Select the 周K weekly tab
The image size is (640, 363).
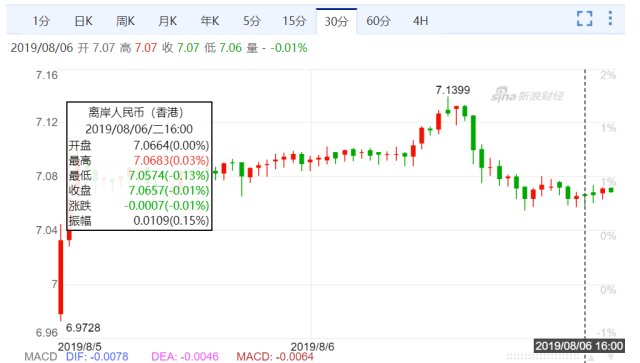[x=125, y=21]
